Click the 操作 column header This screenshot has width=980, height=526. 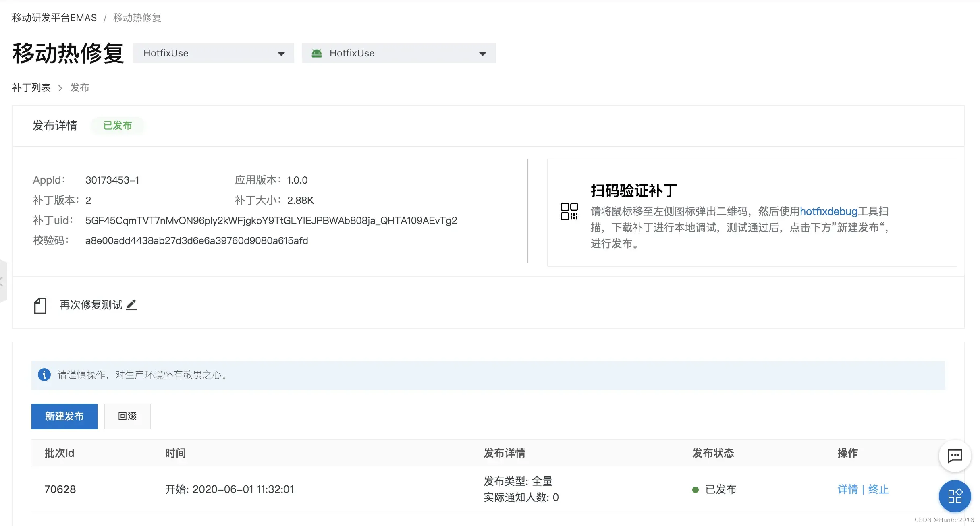(x=848, y=453)
